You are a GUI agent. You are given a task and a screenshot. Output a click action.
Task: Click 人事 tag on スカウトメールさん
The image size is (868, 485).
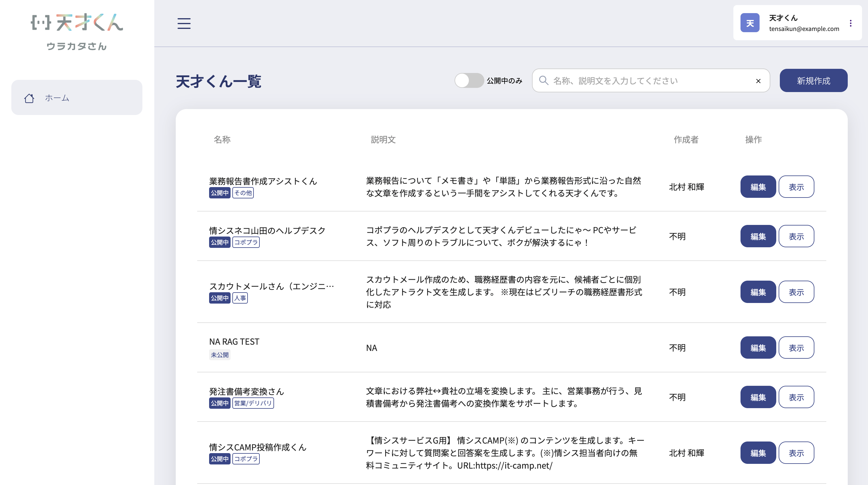click(240, 298)
